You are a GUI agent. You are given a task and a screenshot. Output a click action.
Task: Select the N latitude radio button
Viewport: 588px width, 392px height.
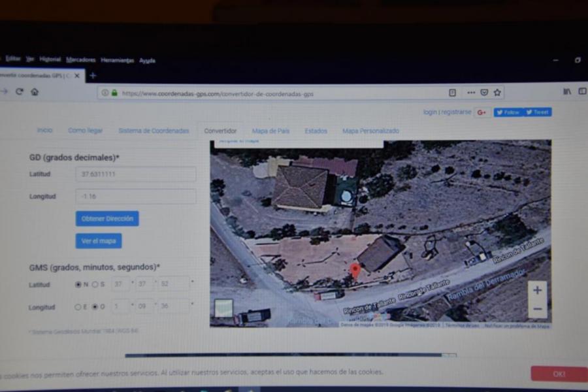(x=78, y=285)
